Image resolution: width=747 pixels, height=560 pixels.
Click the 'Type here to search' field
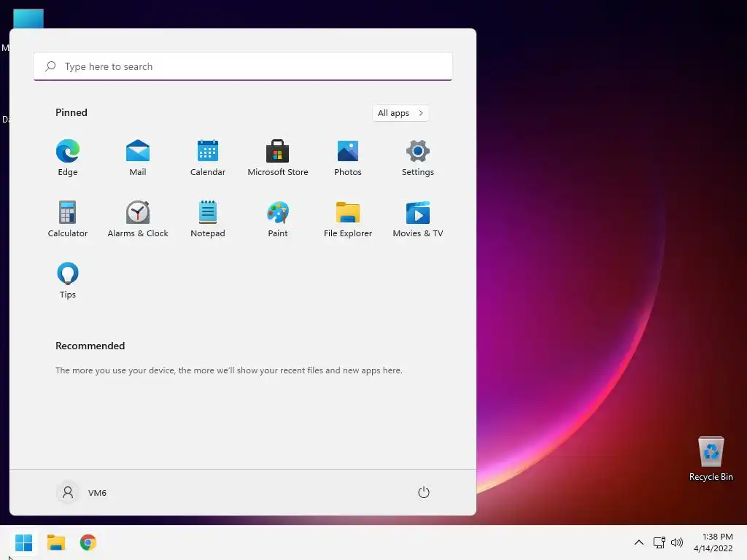243,66
